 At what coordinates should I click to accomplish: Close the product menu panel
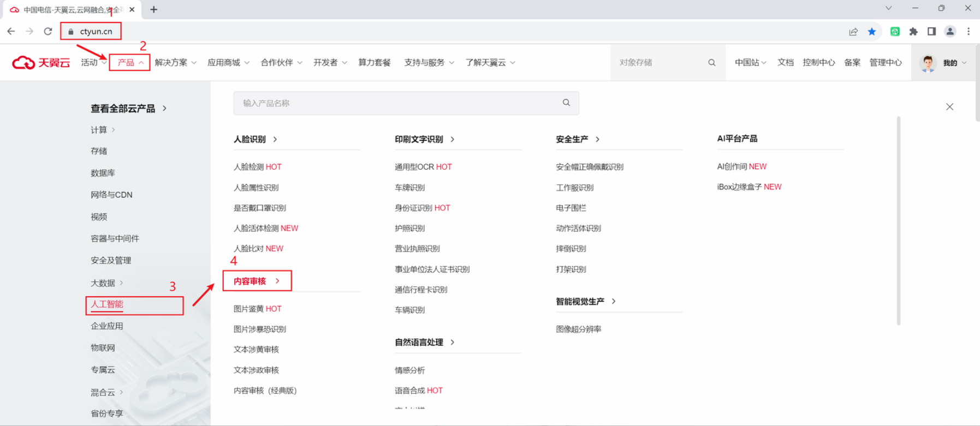(x=950, y=107)
